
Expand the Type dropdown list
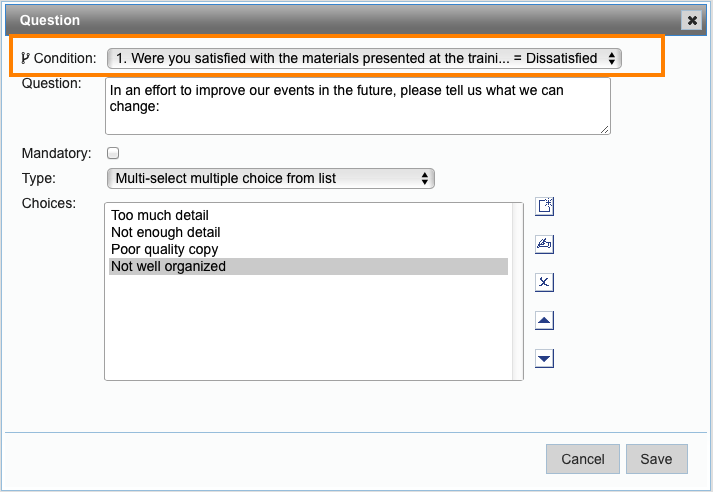[270, 179]
